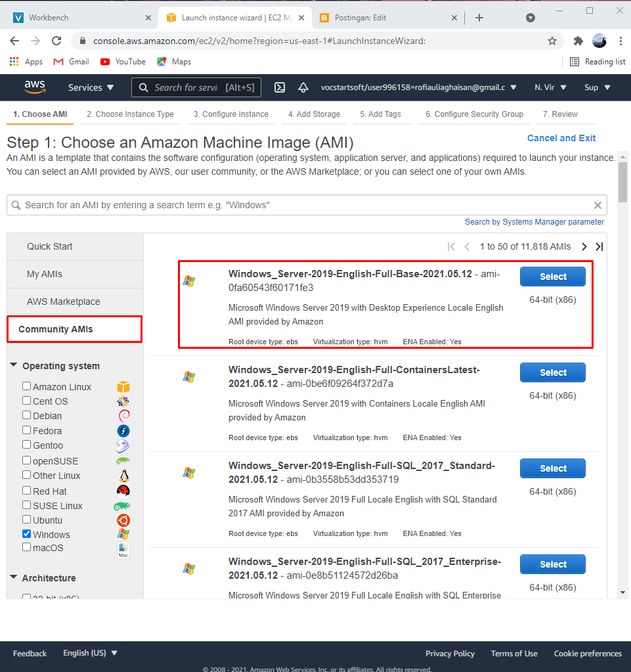Image resolution: width=631 pixels, height=672 pixels.
Task: Uncheck the Windows checkbox
Action: point(26,534)
